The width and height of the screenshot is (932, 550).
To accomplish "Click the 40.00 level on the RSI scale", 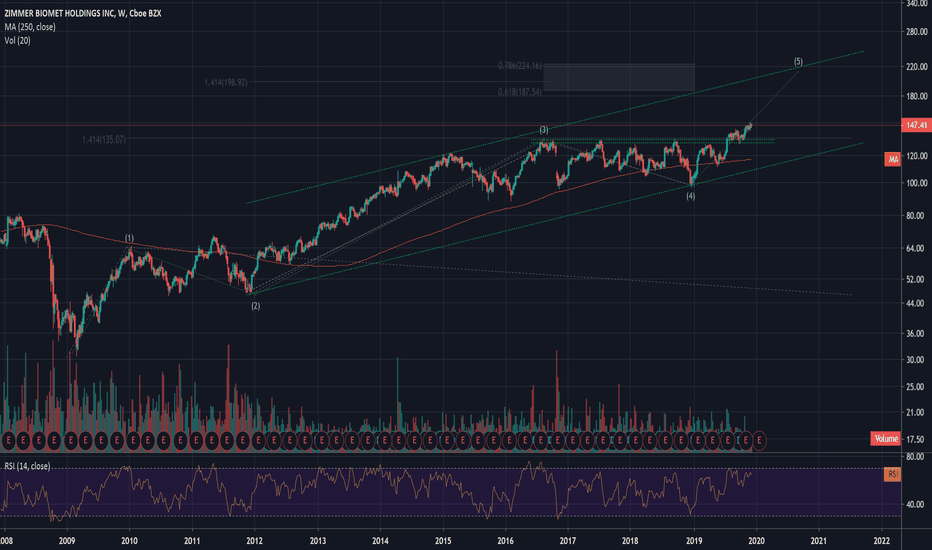I will (x=917, y=504).
